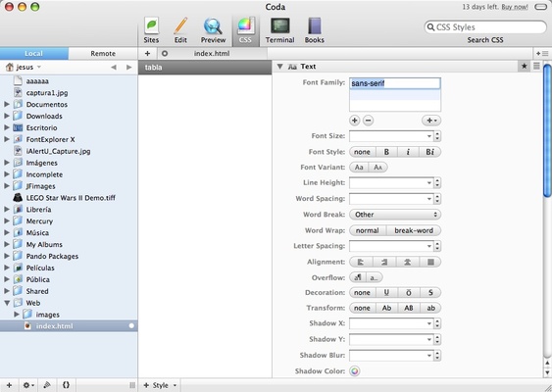Select the CSS editor toolbar icon
This screenshot has width=552, height=392.
[245, 30]
